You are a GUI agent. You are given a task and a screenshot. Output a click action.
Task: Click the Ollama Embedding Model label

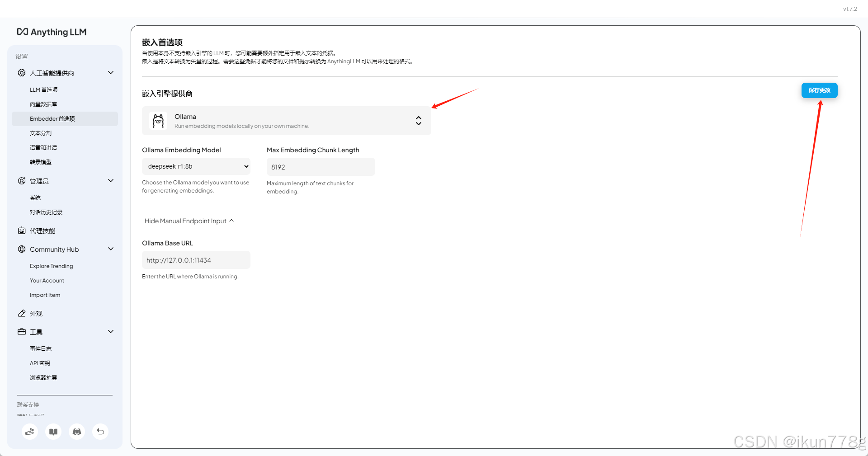(181, 150)
